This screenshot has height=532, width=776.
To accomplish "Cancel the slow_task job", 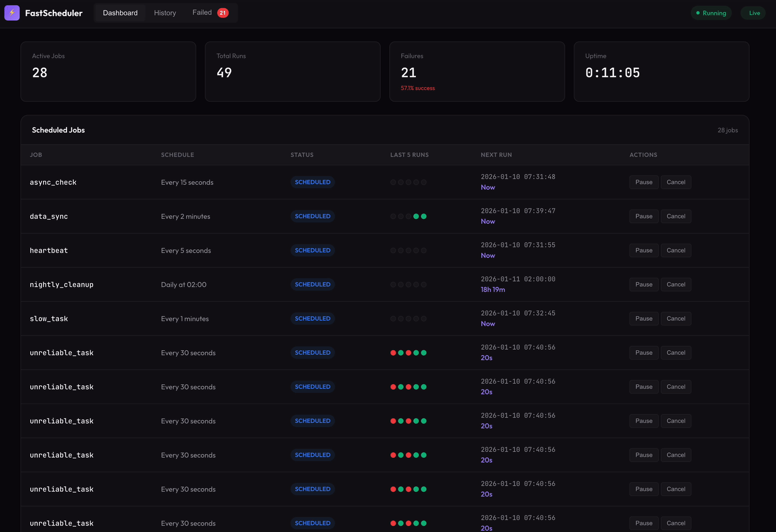I will click(676, 319).
